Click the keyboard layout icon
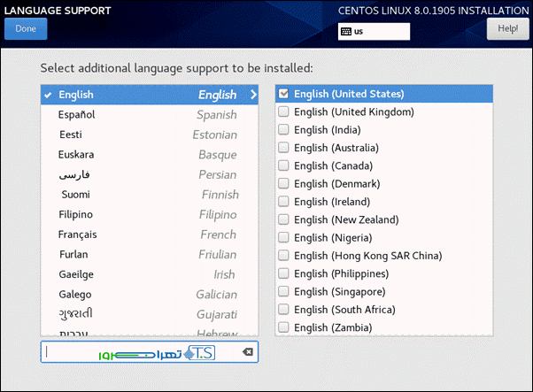This screenshot has height=392, width=533. coord(345,32)
